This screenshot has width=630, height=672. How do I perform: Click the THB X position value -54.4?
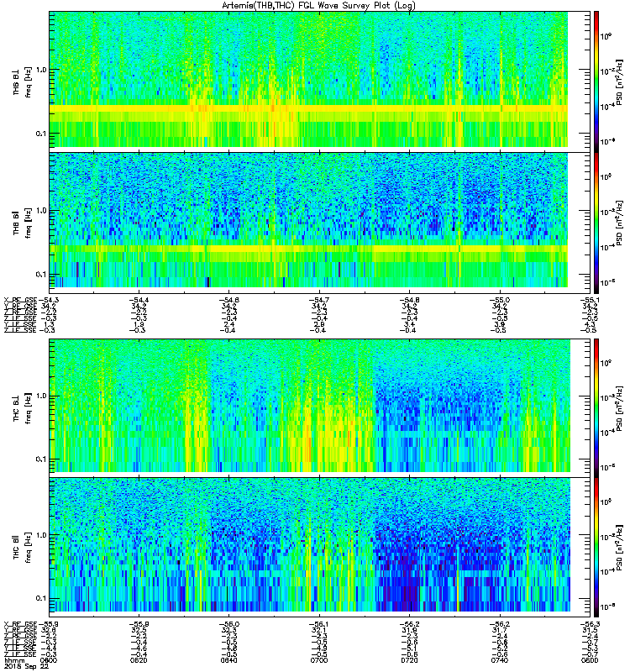click(139, 300)
